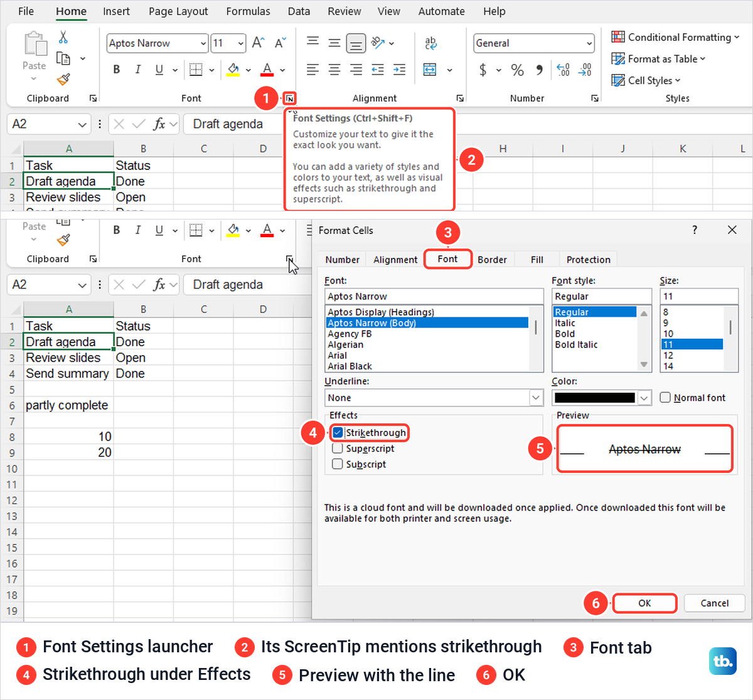Open the Review ribbon tab
Viewport: 753px width, 700px height.
[344, 11]
